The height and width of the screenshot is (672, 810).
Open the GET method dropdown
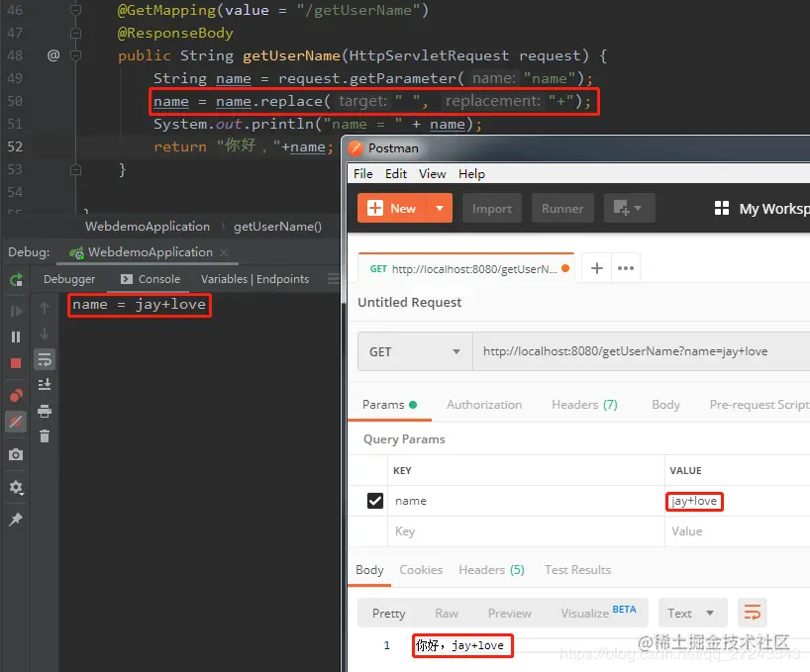coord(415,351)
